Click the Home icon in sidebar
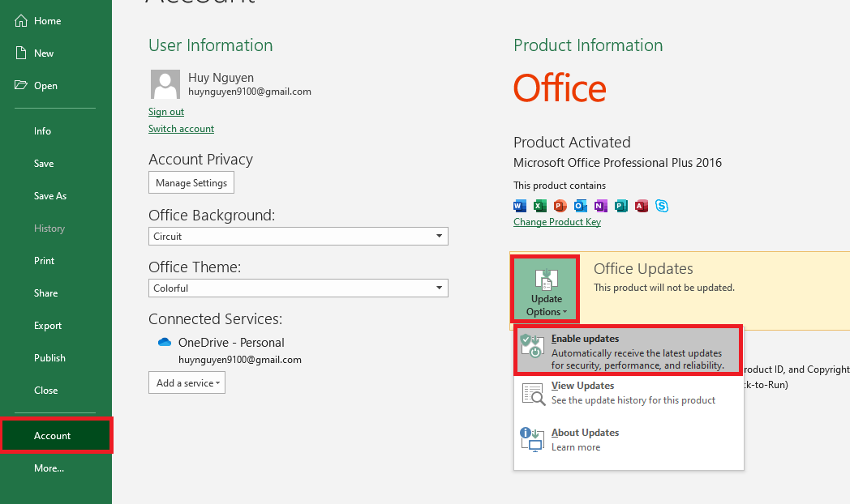Viewport: 850px width, 504px height. pos(21,21)
